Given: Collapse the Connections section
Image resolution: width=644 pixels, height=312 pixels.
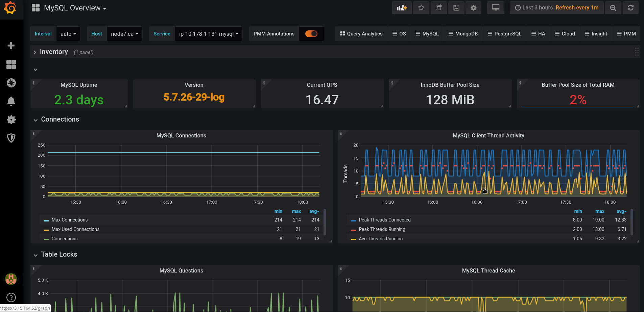Looking at the screenshot, I should (x=35, y=120).
